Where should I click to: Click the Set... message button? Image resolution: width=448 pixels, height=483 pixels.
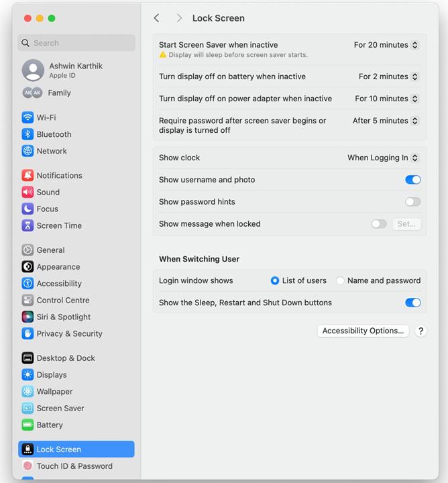pos(406,224)
